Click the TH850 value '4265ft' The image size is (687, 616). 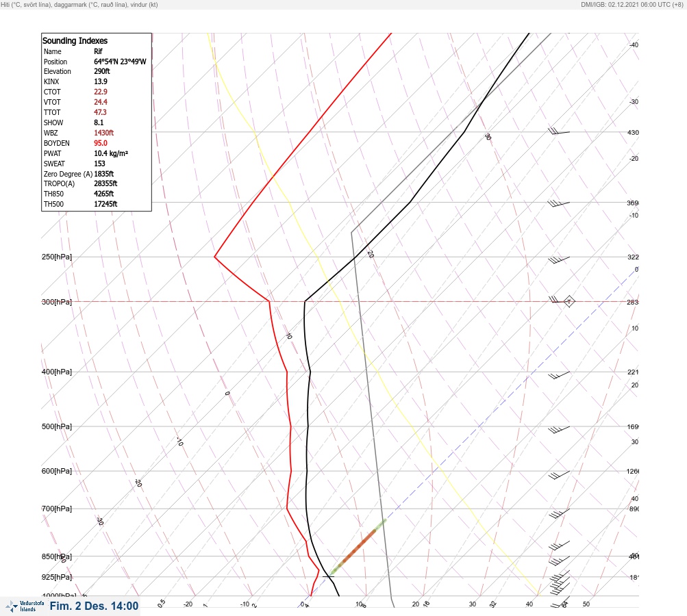[104, 194]
